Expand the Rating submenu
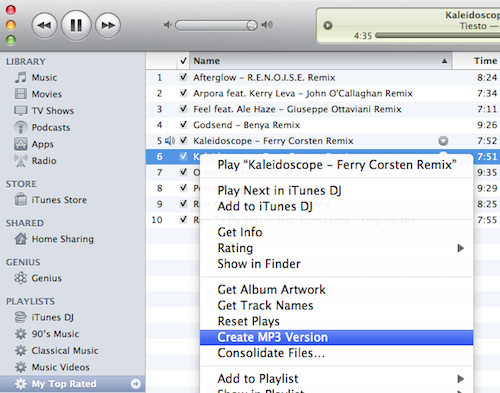The height and width of the screenshot is (393, 500). pyautogui.click(x=337, y=248)
